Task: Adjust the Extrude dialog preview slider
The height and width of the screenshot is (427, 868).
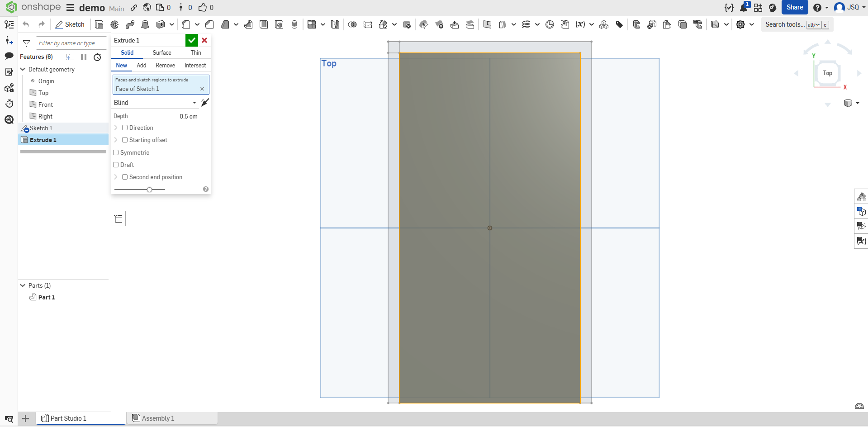Action: 149,190
